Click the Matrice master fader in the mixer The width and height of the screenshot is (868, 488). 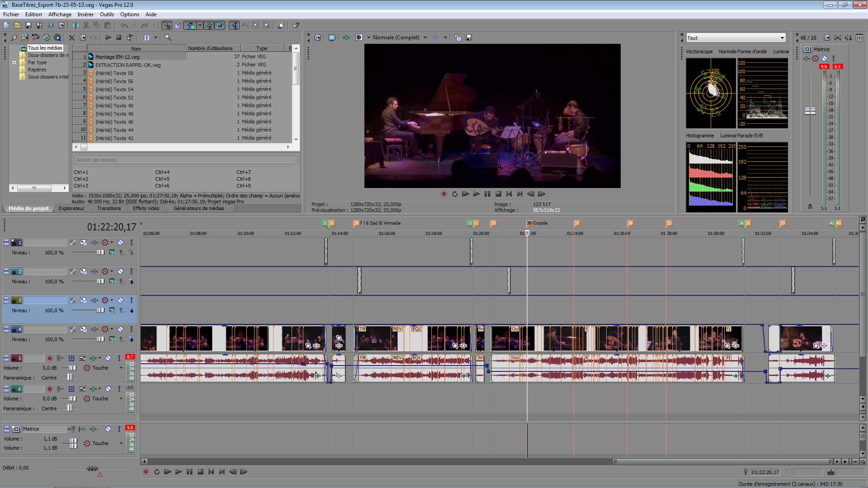pyautogui.click(x=810, y=111)
